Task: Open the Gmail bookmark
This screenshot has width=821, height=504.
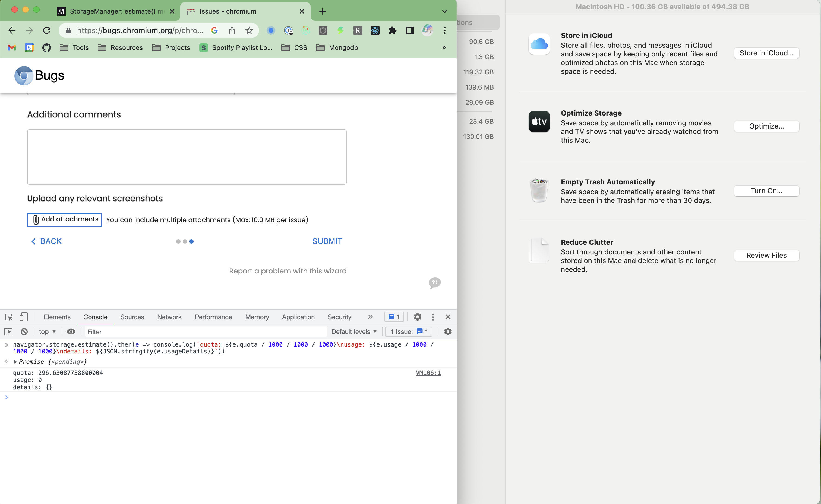Action: (x=12, y=48)
